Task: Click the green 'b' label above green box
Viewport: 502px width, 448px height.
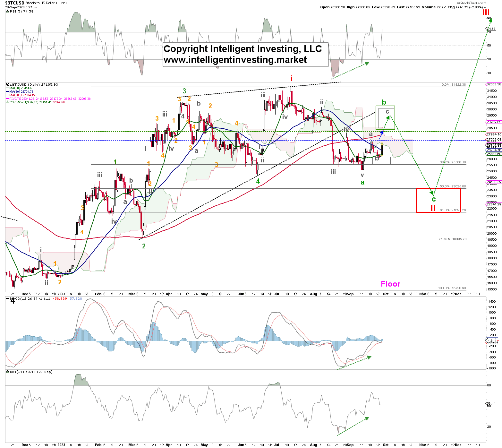Action: pyautogui.click(x=384, y=102)
